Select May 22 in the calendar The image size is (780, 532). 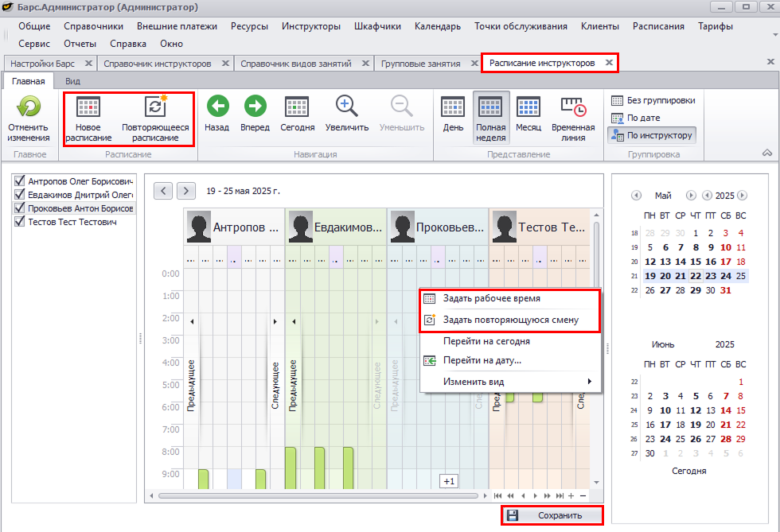pyautogui.click(x=696, y=276)
